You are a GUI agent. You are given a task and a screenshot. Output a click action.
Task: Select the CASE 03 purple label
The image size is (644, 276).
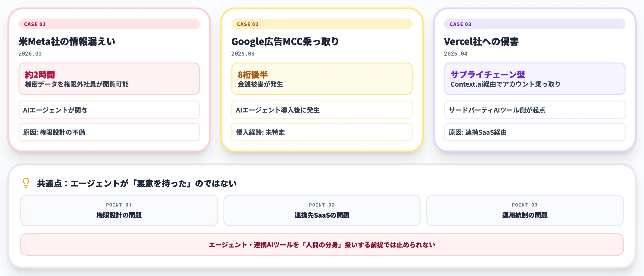coord(535,24)
